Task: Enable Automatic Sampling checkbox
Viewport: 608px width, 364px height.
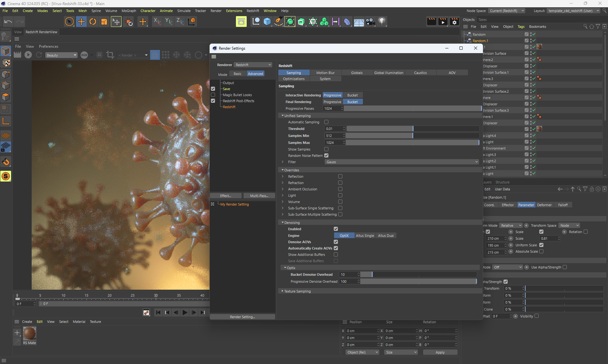Action: click(326, 122)
